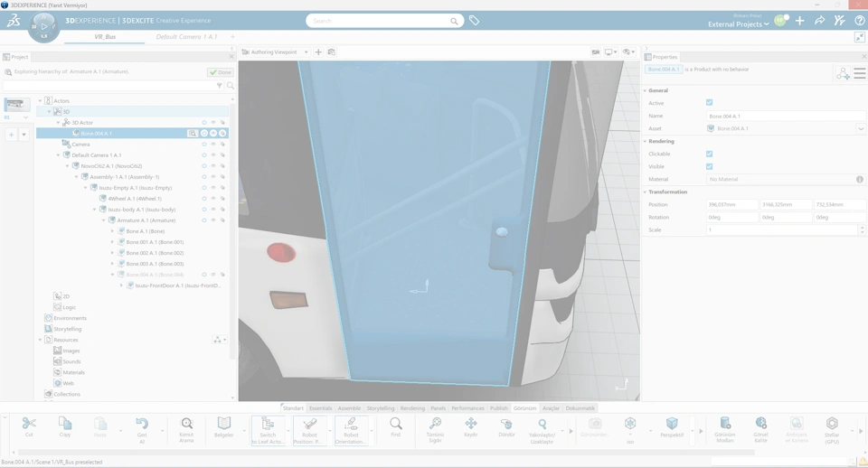
Task: Click the compass play button
Action: coord(44,26)
